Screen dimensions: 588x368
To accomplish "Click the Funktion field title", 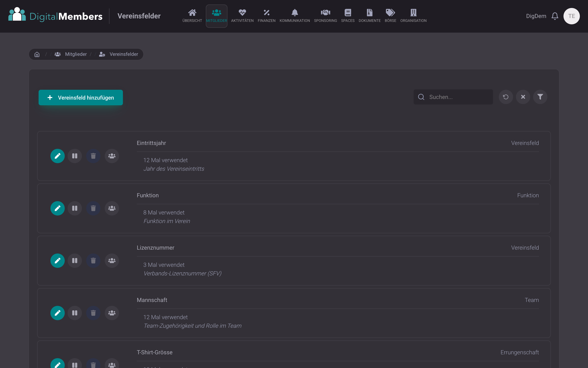I will (x=147, y=195).
